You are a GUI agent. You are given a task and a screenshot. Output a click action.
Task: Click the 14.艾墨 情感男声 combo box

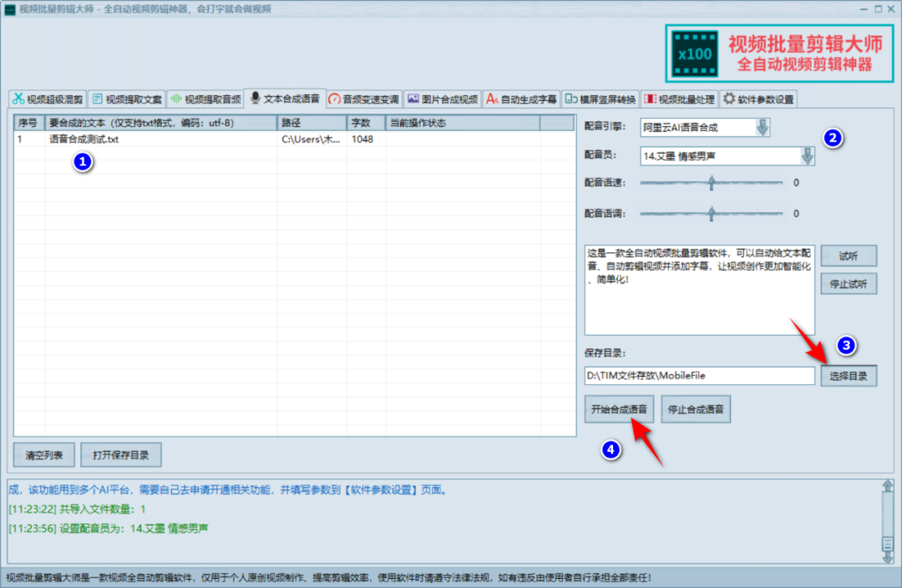(x=727, y=156)
